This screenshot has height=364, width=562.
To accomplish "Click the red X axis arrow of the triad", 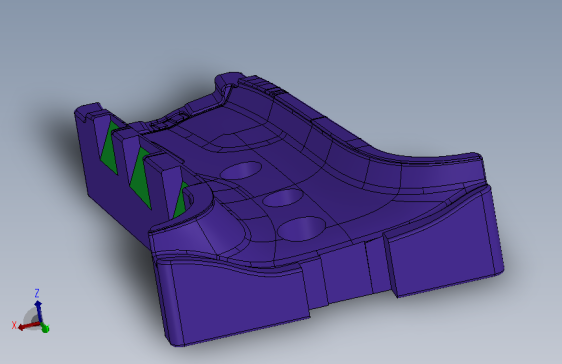I will coord(29,326).
